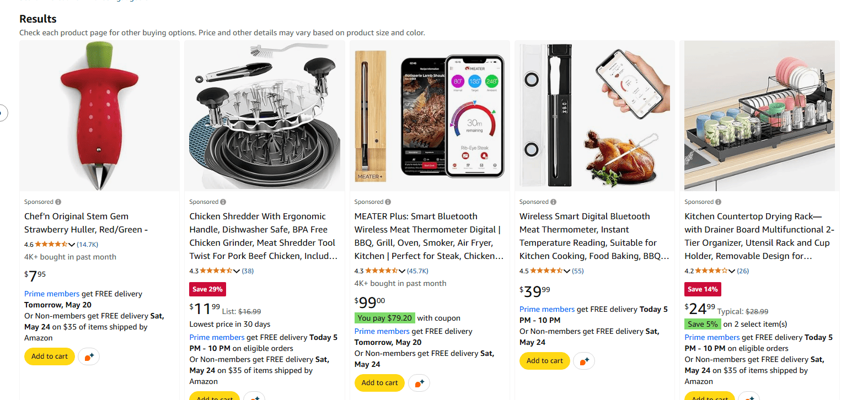This screenshot has height=400, width=868.
Task: Click Sponsored info icon on Strawberry Huller
Action: tap(58, 202)
